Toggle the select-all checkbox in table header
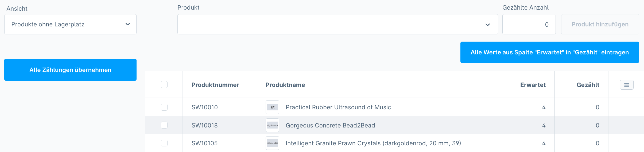The width and height of the screenshot is (644, 152). (164, 85)
